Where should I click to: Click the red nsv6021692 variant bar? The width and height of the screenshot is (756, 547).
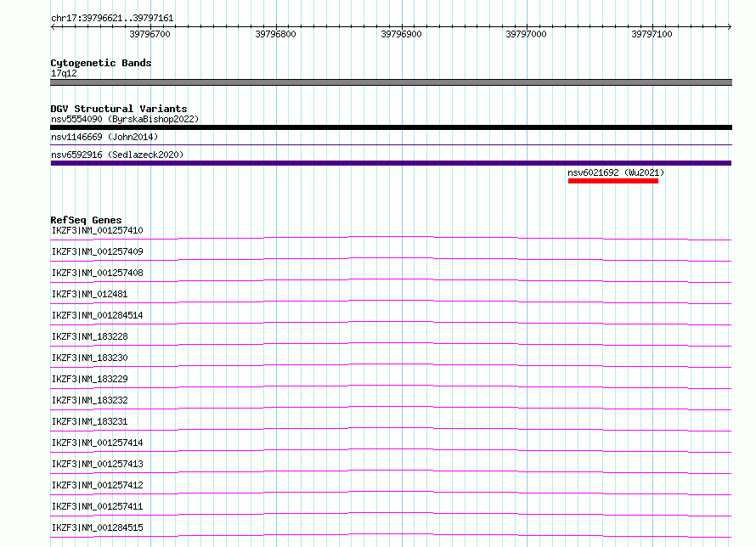pyautogui.click(x=613, y=181)
